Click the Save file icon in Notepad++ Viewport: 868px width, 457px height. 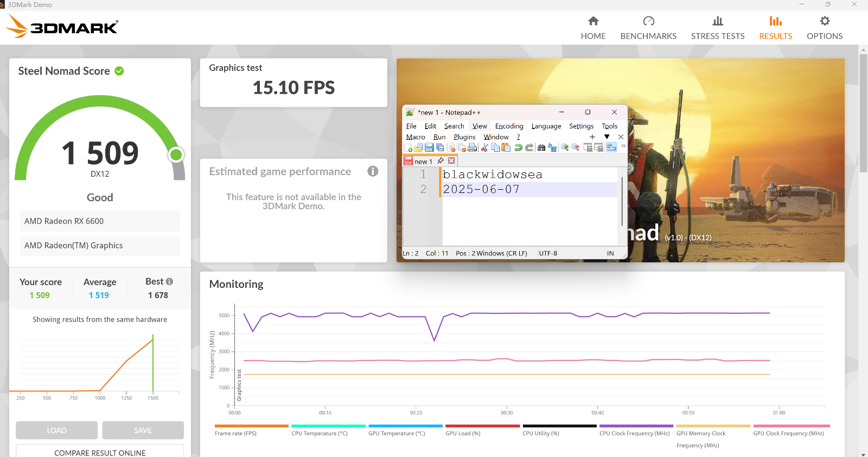[429, 147]
